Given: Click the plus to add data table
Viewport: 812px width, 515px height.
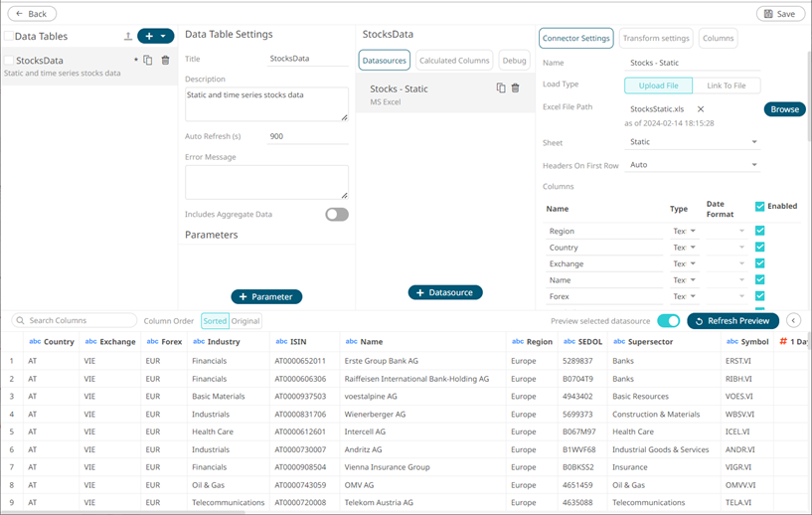Looking at the screenshot, I should [x=149, y=36].
